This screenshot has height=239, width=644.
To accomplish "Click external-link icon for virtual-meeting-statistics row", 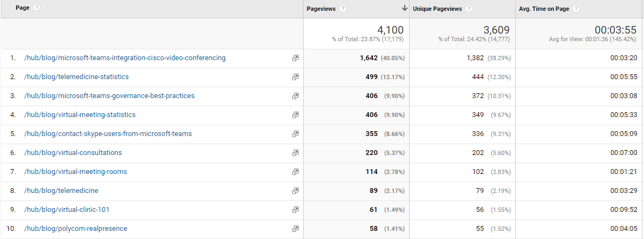I will click(295, 115).
